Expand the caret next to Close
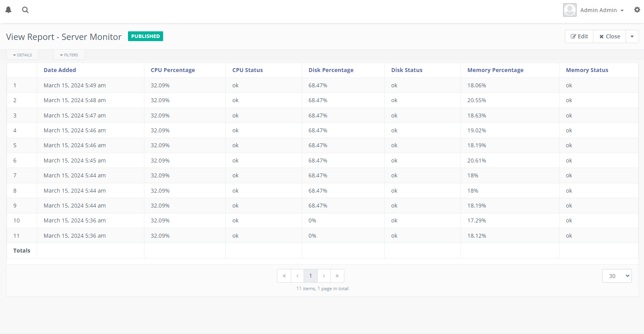 pyautogui.click(x=632, y=36)
